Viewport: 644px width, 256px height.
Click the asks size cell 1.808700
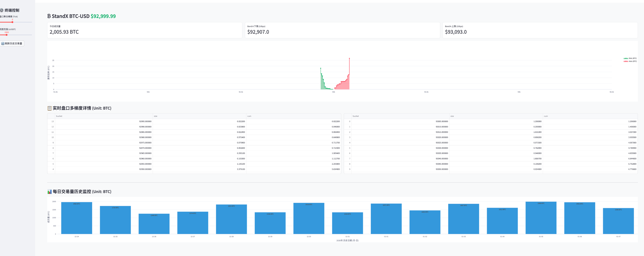click(x=496, y=158)
